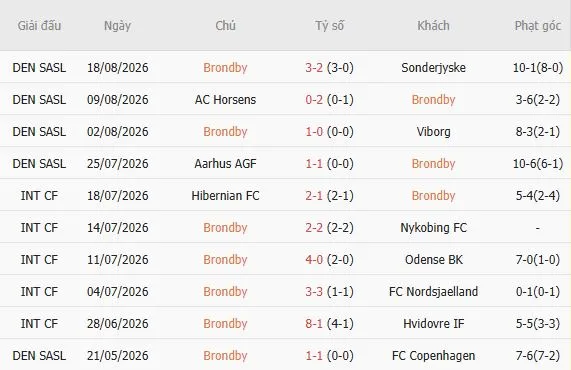
Task: Click the Odense BK team link
Action: 433,260
